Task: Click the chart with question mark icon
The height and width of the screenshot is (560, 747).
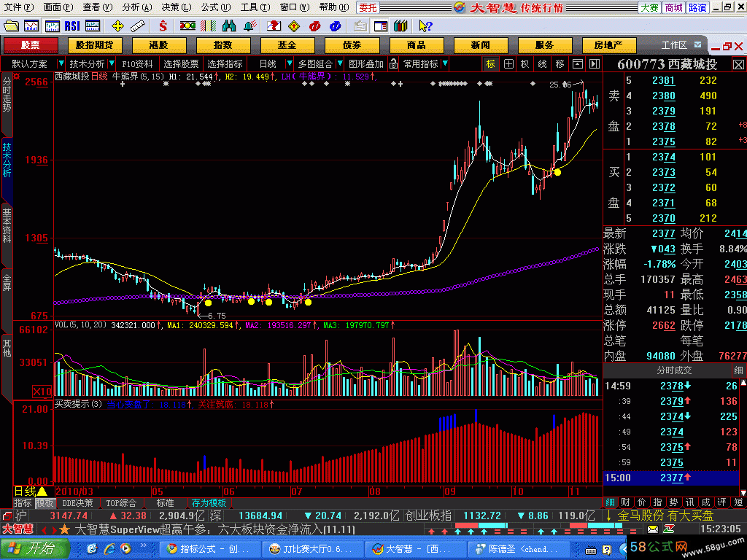Action: [274, 26]
